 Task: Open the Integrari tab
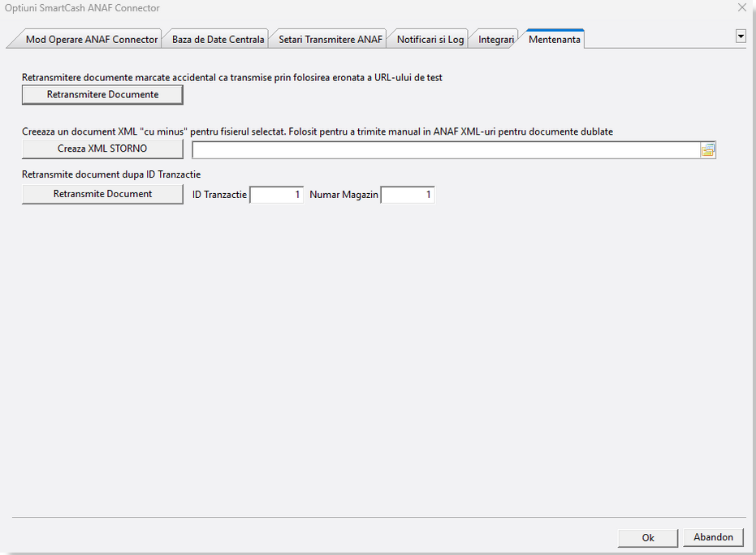tap(496, 40)
